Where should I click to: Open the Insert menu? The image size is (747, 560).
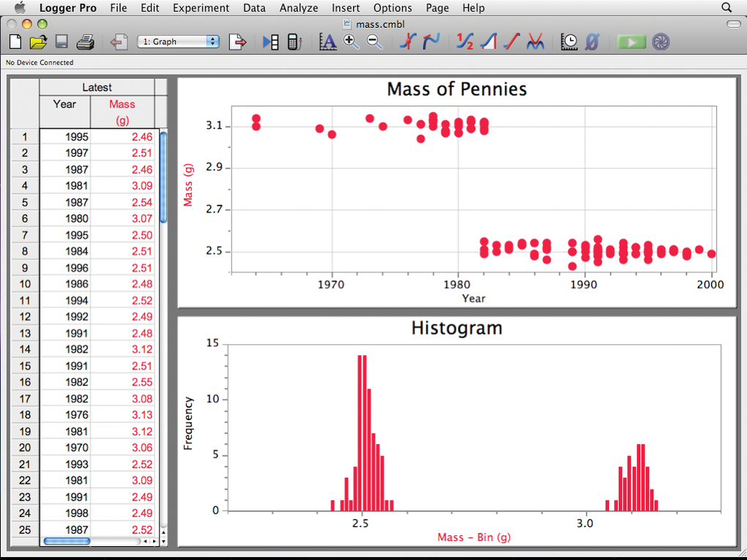point(346,8)
